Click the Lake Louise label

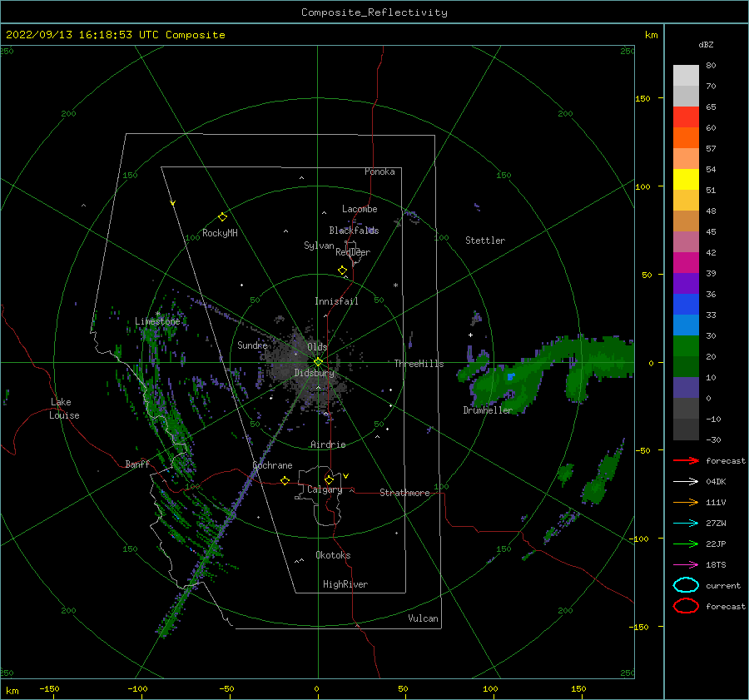pos(64,409)
